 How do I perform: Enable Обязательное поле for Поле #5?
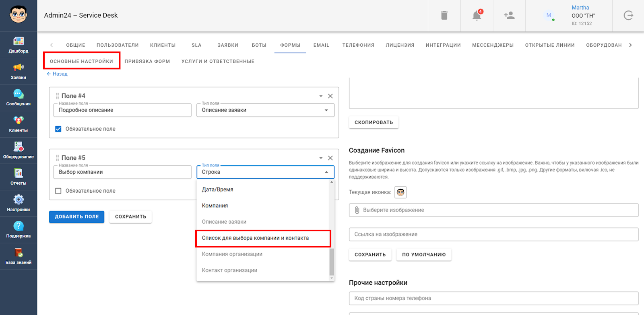pos(58,191)
